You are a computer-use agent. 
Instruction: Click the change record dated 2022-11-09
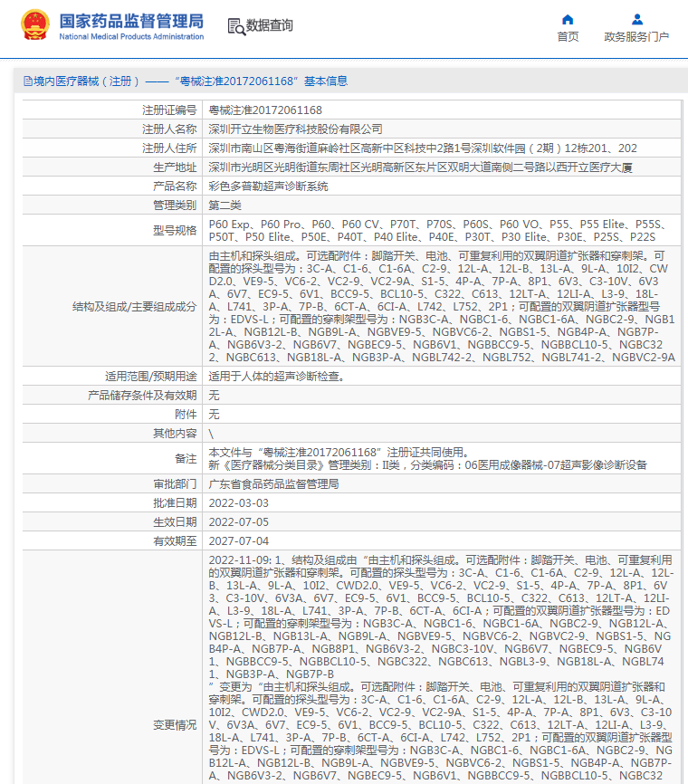coord(442,617)
